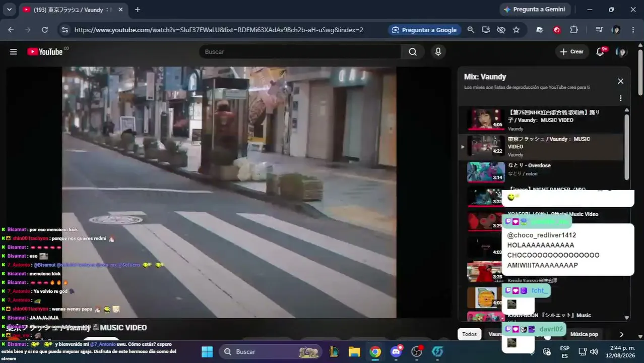Open the YouTube guide hamburger menu
Screen dimensions: 644x363
tap(14, 52)
